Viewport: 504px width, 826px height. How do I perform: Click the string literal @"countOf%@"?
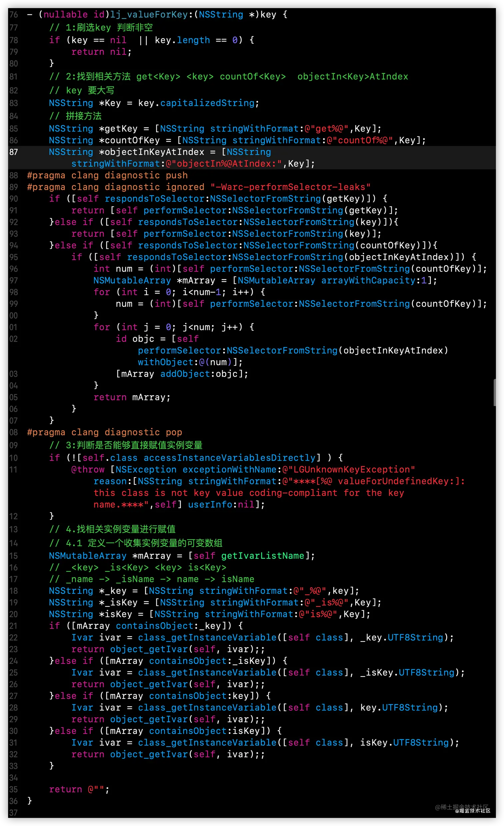click(x=360, y=140)
